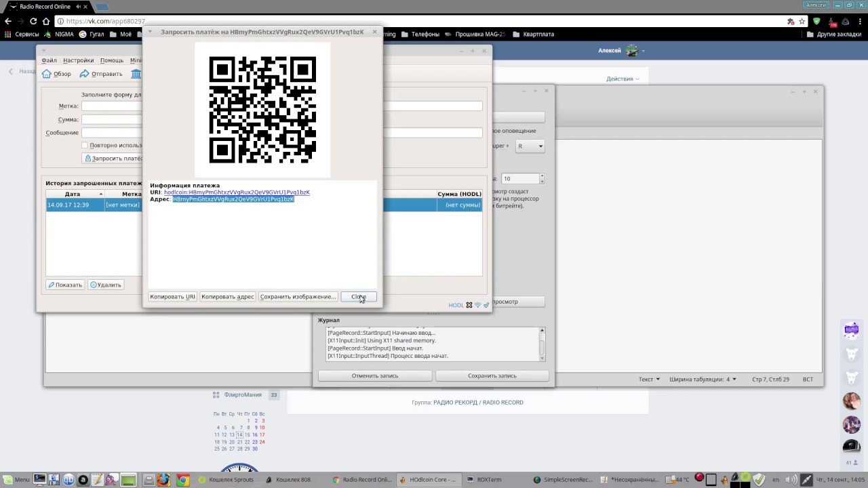Click 'Сохранить изображение...' button
This screenshot has width=868, height=488.
point(298,297)
